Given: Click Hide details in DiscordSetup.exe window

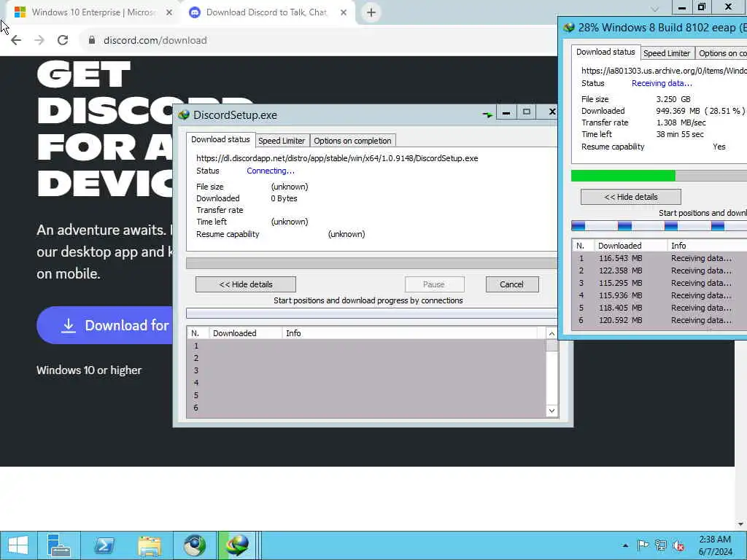Looking at the screenshot, I should [246, 284].
